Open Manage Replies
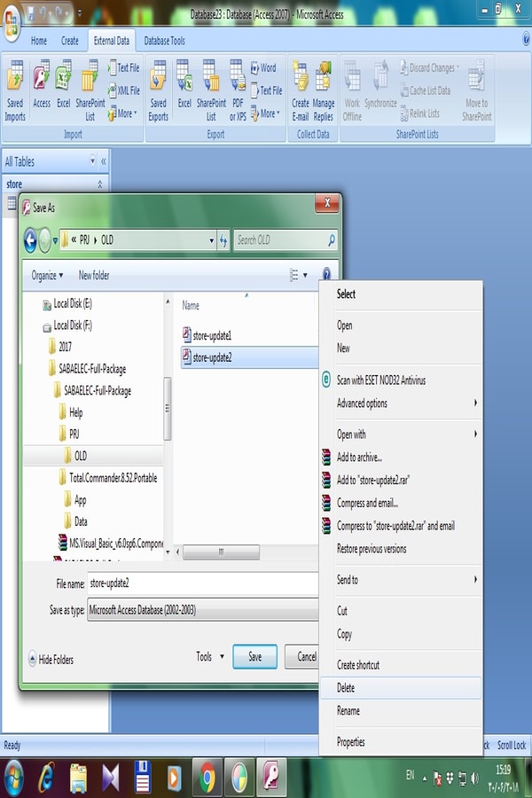This screenshot has width=532, height=798. pyautogui.click(x=324, y=91)
